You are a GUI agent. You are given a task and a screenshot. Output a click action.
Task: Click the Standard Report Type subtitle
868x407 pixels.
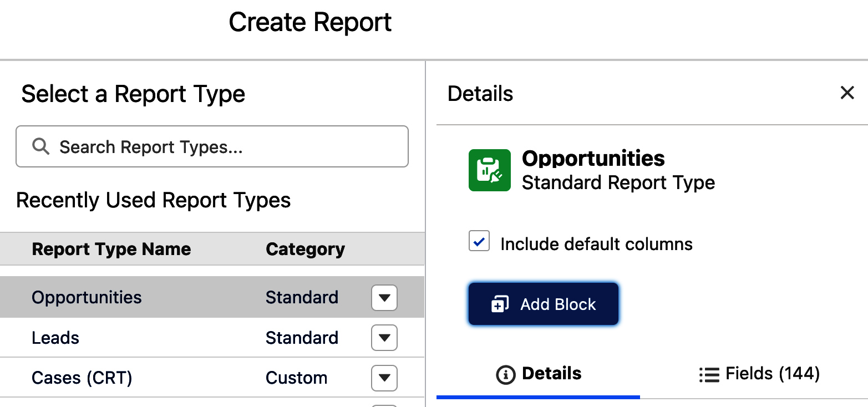tap(618, 182)
